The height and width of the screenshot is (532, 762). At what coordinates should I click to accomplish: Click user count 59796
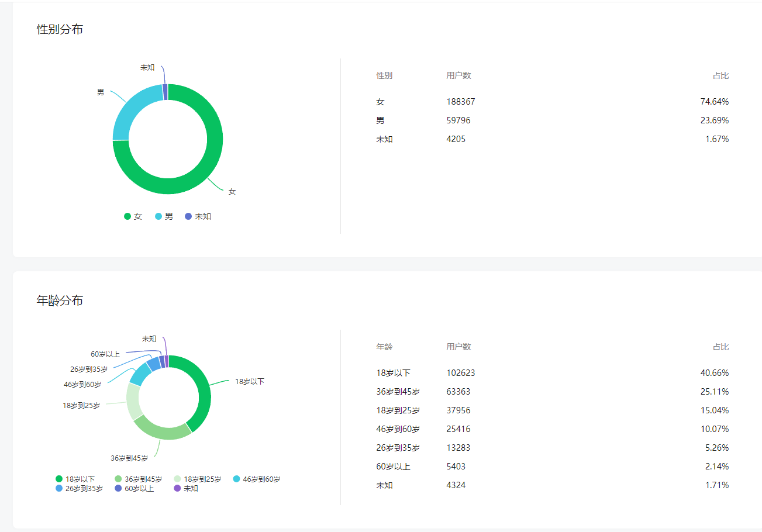[x=458, y=120]
